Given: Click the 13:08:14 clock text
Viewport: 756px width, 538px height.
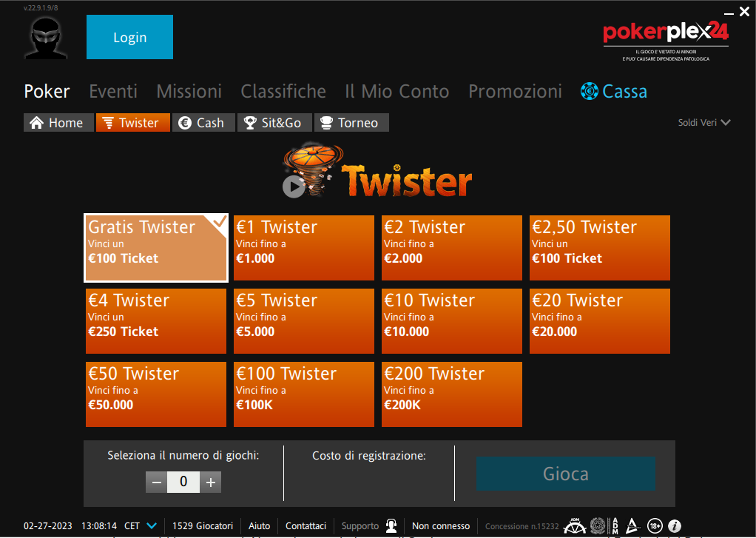Looking at the screenshot, I should [x=99, y=526].
